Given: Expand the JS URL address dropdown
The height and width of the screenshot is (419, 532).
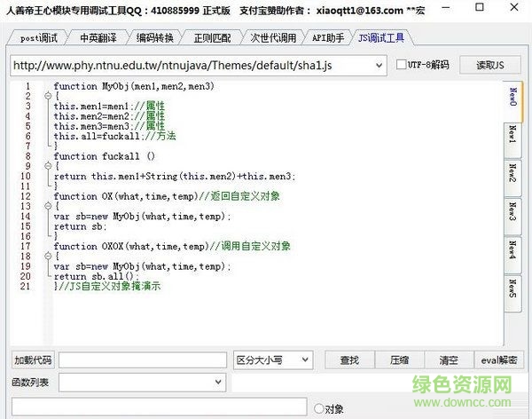Looking at the screenshot, I should point(379,66).
